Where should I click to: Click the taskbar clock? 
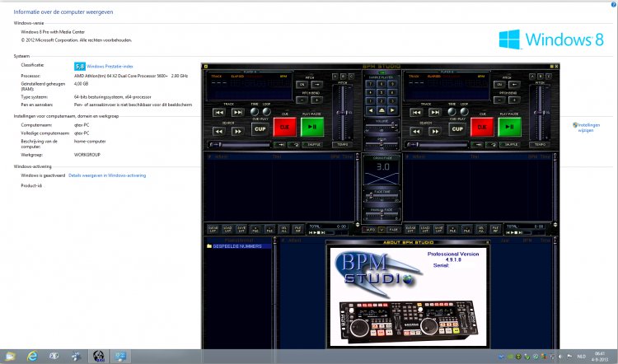(600, 356)
